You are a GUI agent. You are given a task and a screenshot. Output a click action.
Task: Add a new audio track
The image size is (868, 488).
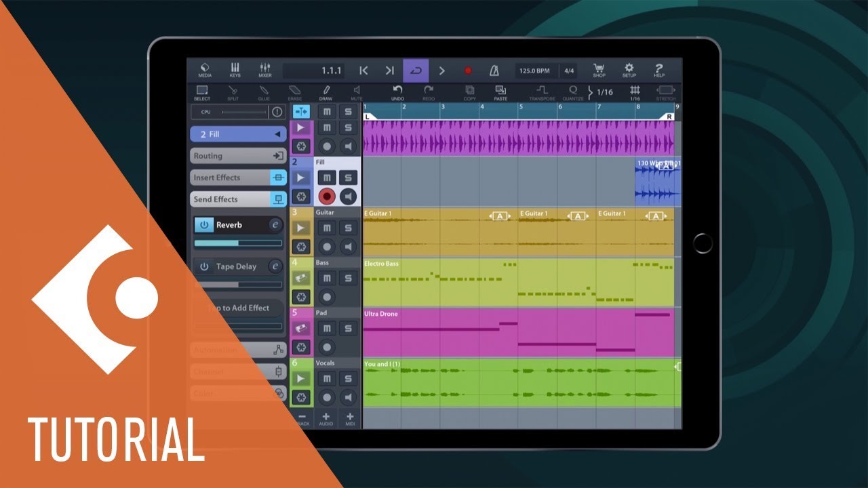point(326,419)
